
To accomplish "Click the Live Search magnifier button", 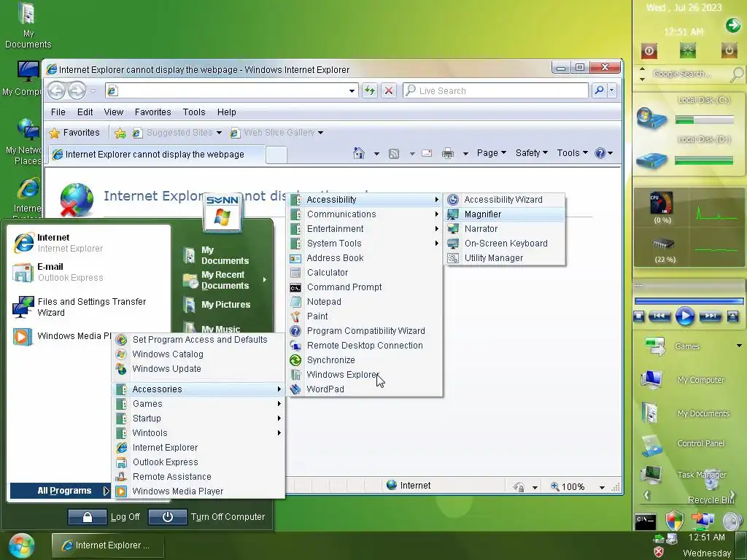I will (600, 90).
